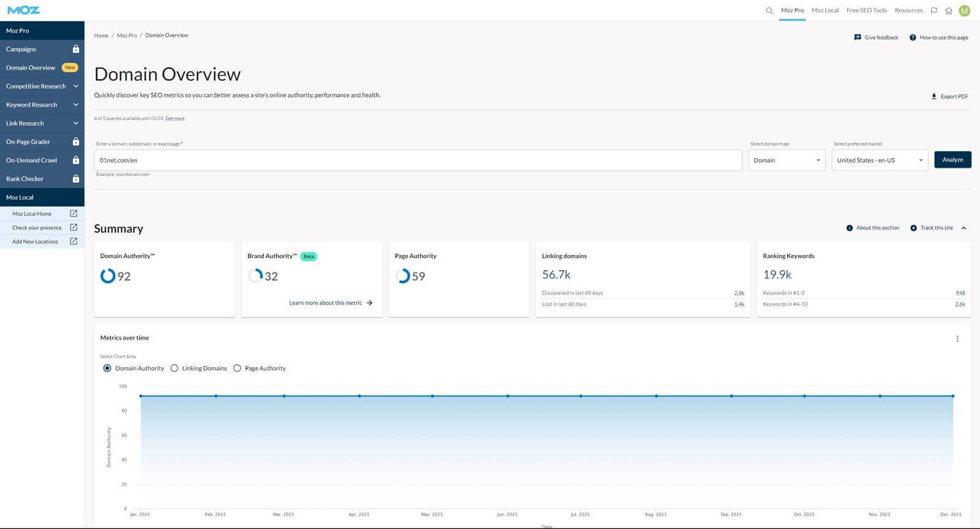980x529 pixels.
Task: Open Free SEO Tools in top navigation
Action: (867, 10)
